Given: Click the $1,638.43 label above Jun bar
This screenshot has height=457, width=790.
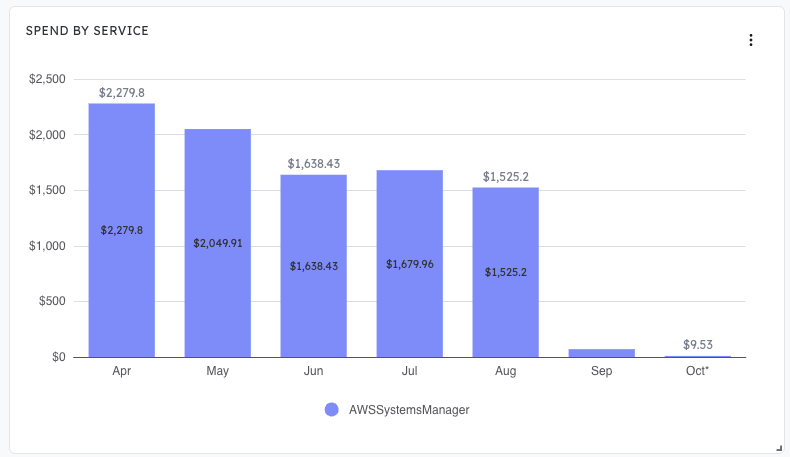Looking at the screenshot, I should [x=313, y=164].
